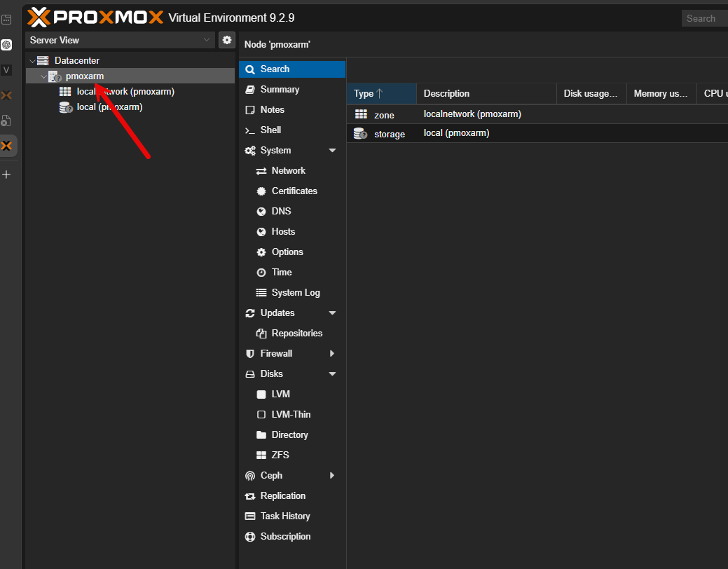Collapse the System menu section arrow
The image size is (728, 569).
point(332,151)
